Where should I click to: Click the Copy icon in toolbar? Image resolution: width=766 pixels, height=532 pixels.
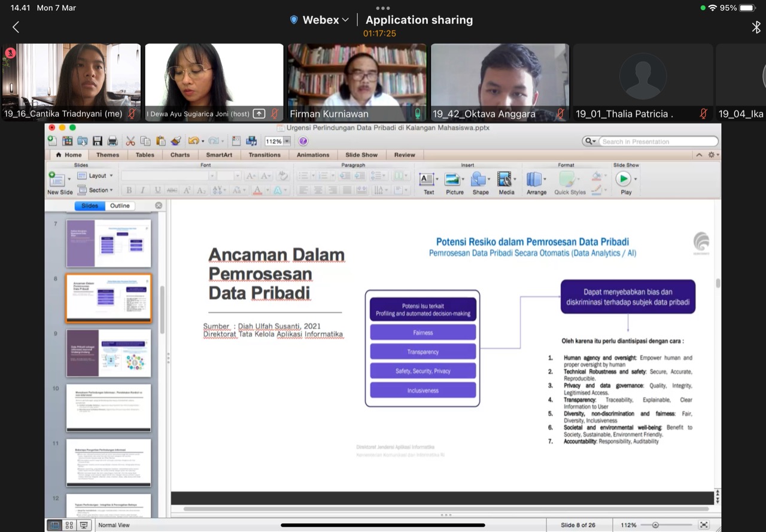click(145, 141)
